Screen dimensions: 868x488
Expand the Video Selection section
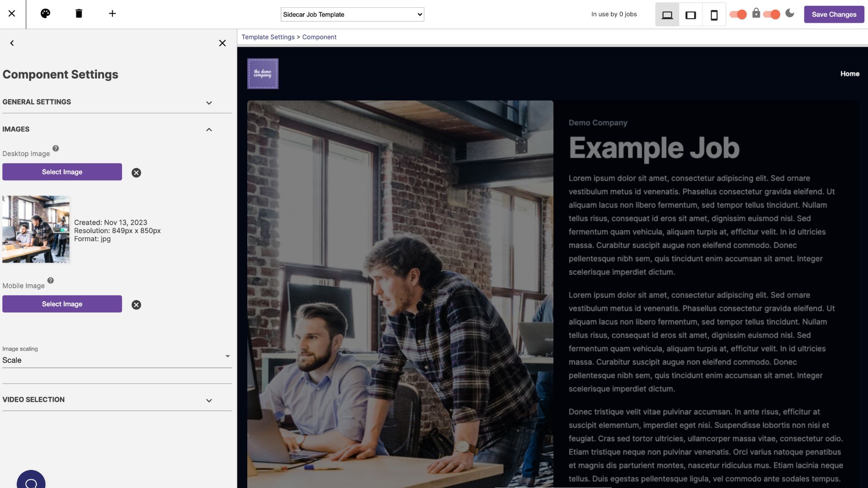(x=117, y=399)
